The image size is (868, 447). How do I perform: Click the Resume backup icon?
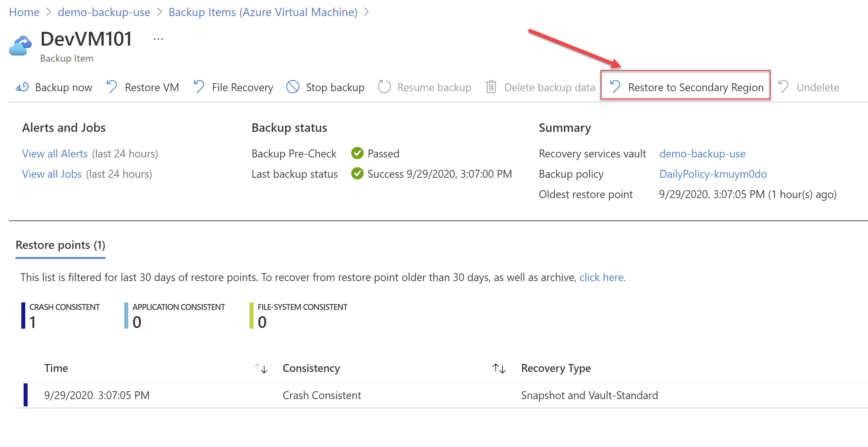382,87
